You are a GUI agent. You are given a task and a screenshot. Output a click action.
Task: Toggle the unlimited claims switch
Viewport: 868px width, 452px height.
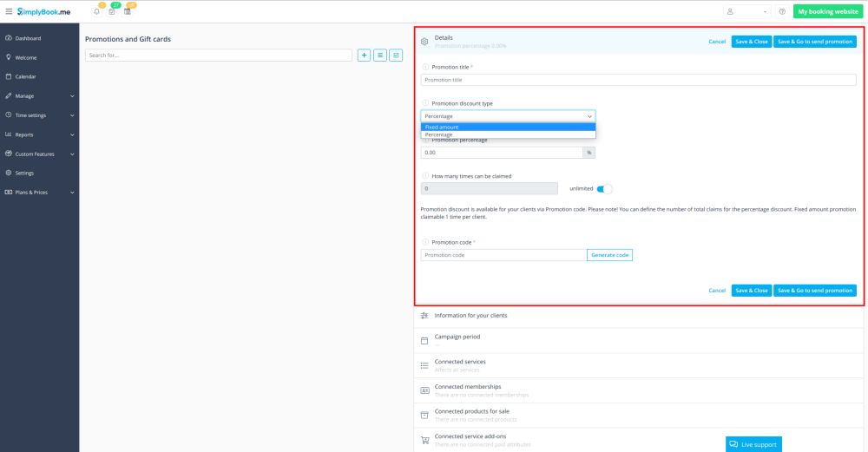coord(604,188)
